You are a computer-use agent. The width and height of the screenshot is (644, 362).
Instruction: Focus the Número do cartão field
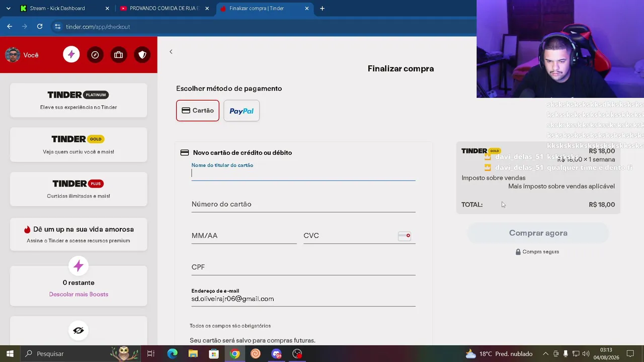[x=303, y=204]
